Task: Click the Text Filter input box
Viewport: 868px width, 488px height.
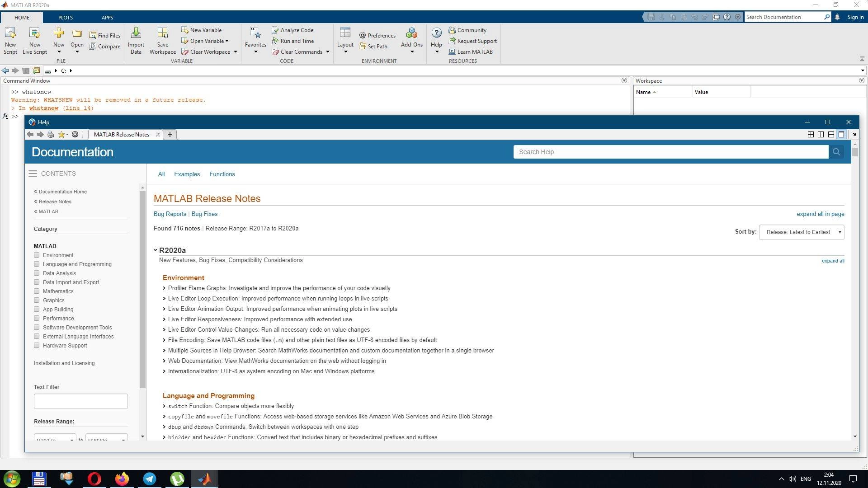Action: 81,401
